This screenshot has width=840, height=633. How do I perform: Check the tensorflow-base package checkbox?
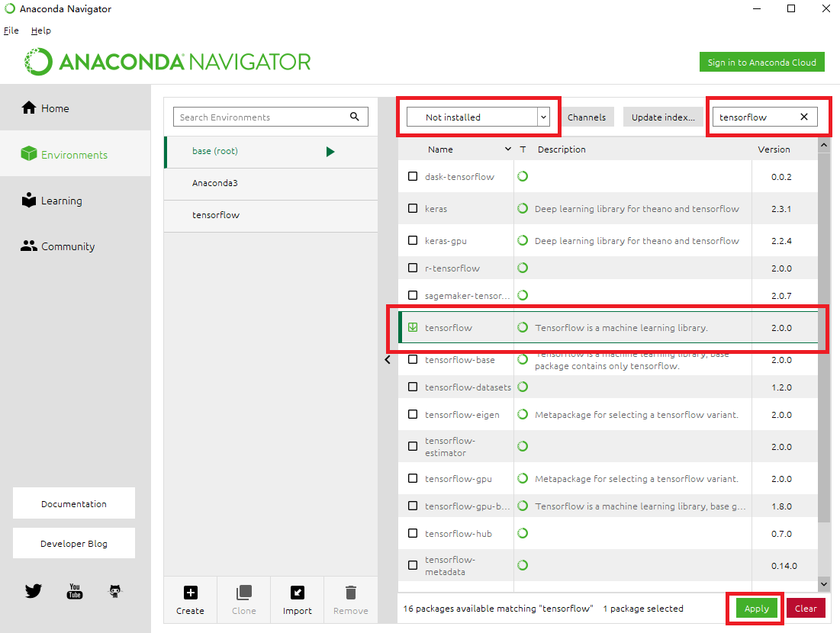coord(413,359)
